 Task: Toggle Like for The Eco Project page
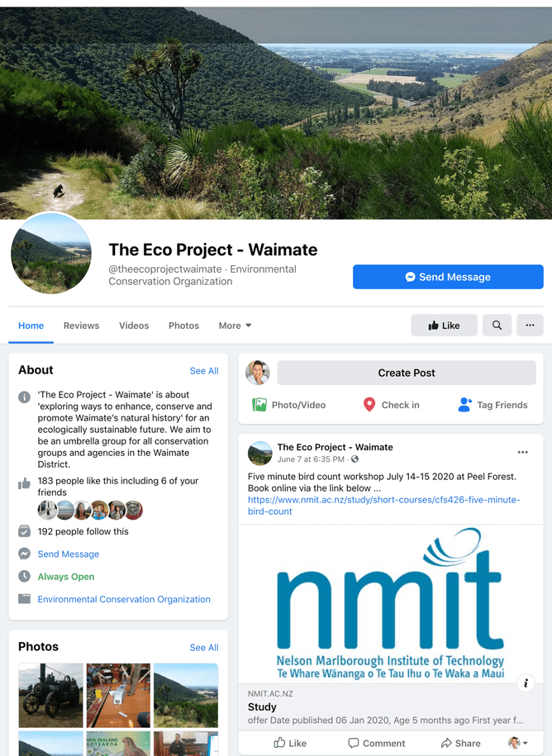click(444, 326)
